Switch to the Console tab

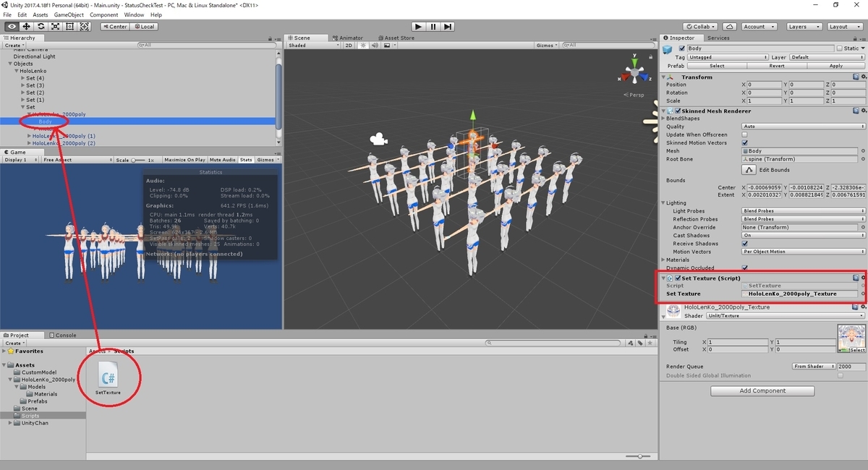coord(63,336)
